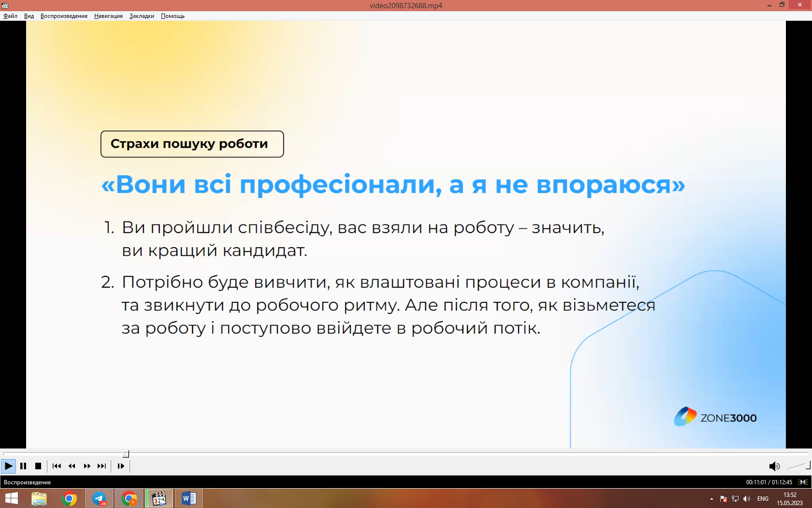
Task: Open File Explorer from the taskbar
Action: (x=39, y=498)
